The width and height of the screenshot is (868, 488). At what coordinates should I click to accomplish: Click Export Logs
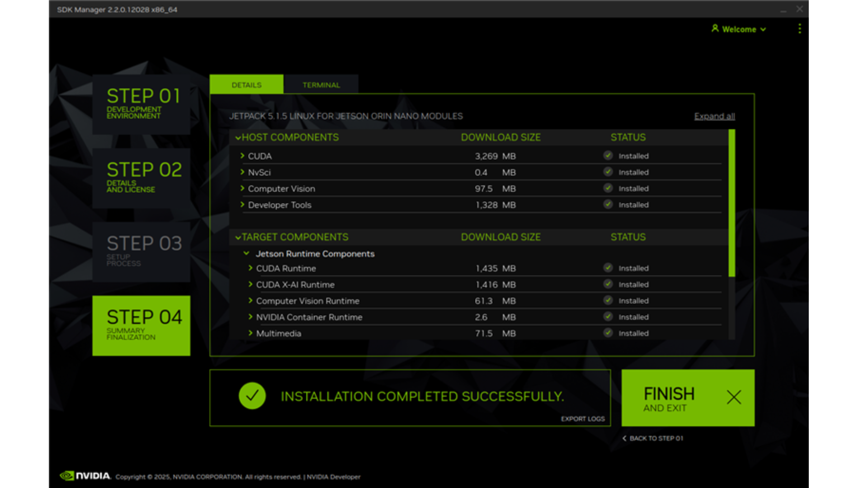point(582,419)
